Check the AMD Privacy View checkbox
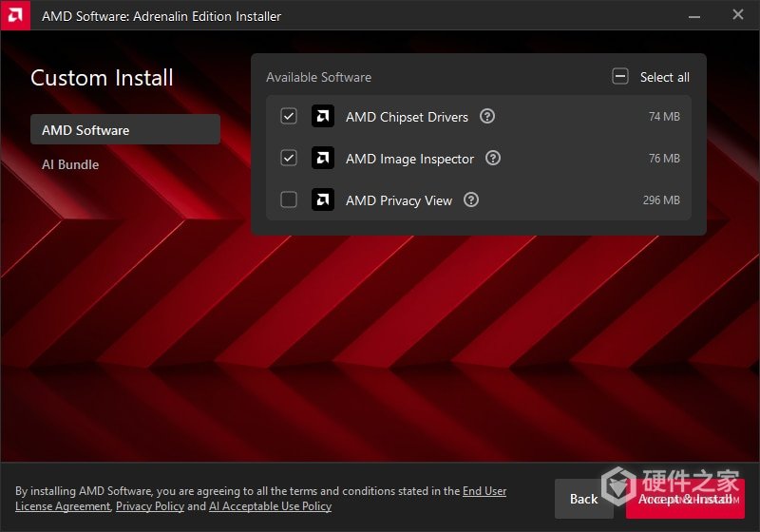This screenshot has height=532, width=760. (x=289, y=199)
